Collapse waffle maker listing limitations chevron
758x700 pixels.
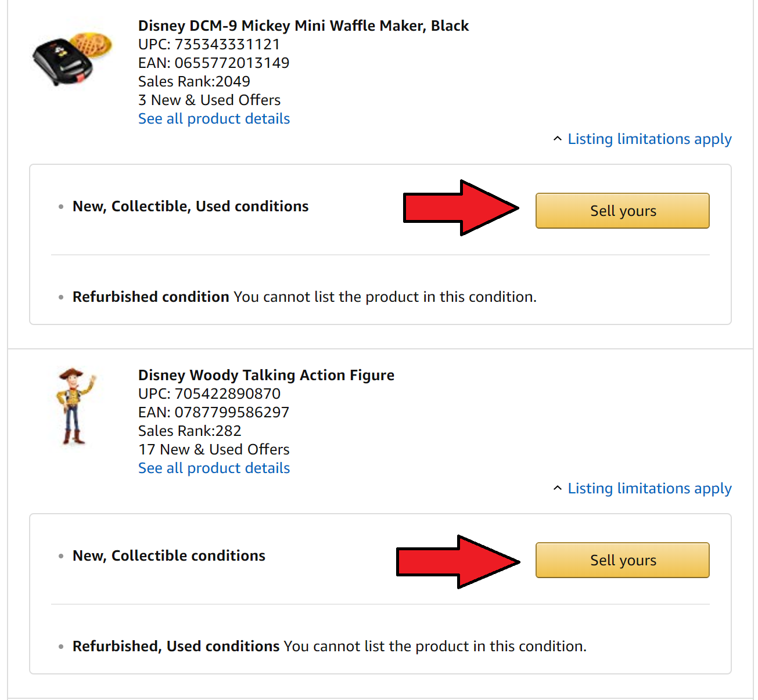click(x=558, y=139)
